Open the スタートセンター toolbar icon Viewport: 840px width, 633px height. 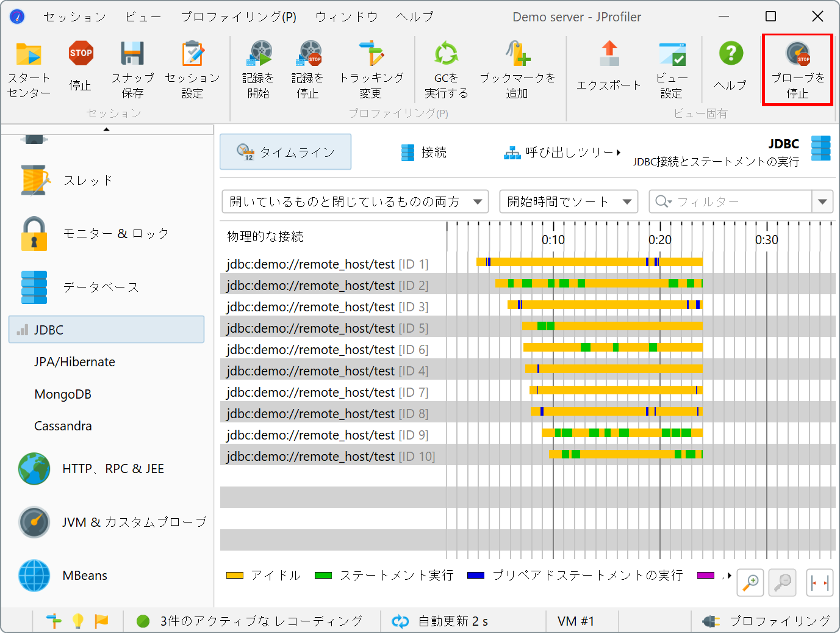(x=29, y=54)
